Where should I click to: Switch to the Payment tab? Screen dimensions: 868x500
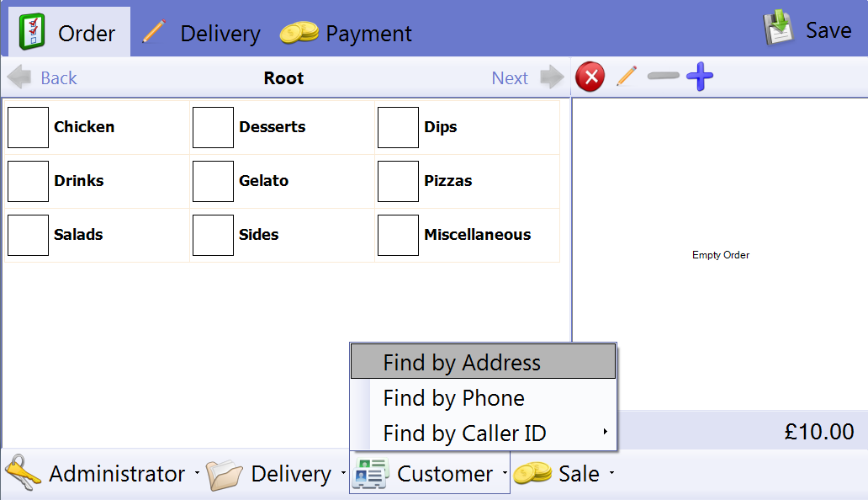point(347,34)
